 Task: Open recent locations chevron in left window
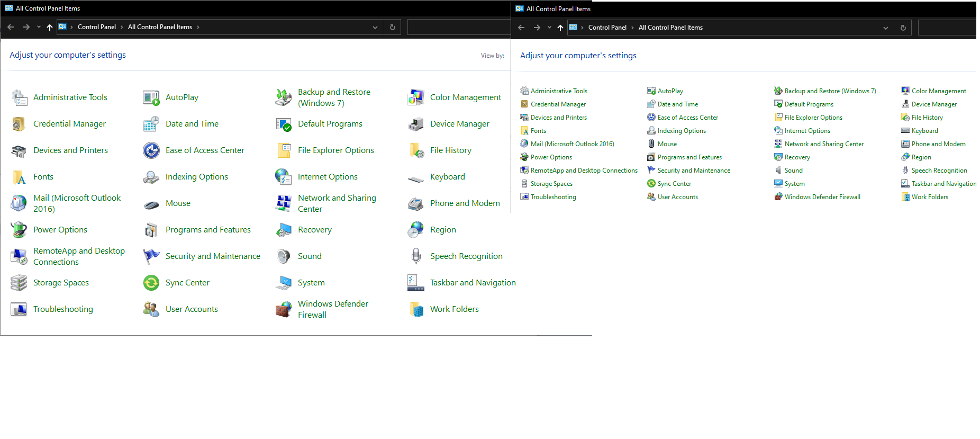[x=39, y=27]
